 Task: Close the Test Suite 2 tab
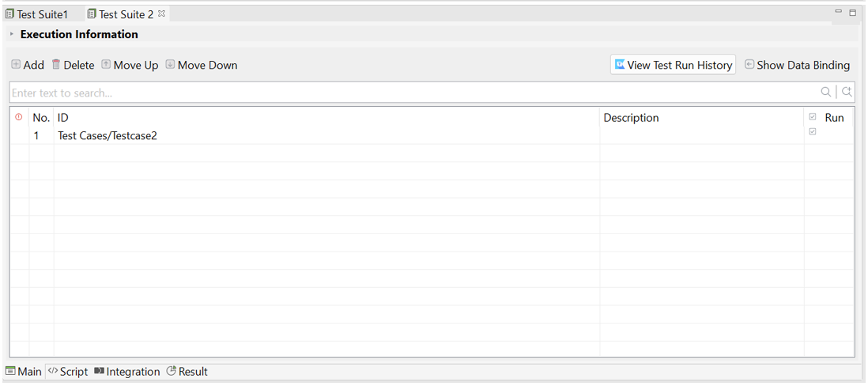[162, 14]
